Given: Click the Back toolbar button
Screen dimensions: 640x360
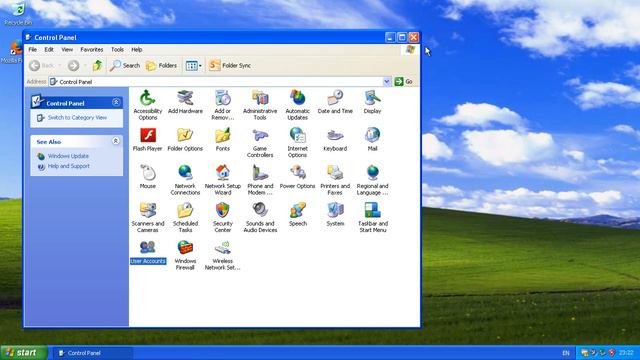Looking at the screenshot, I should tap(42, 65).
